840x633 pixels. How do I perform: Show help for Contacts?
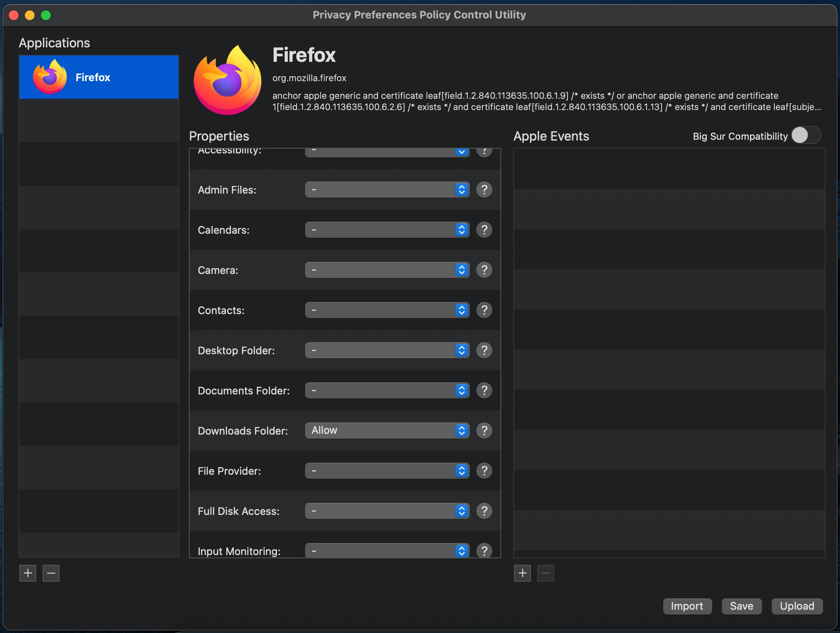click(484, 310)
